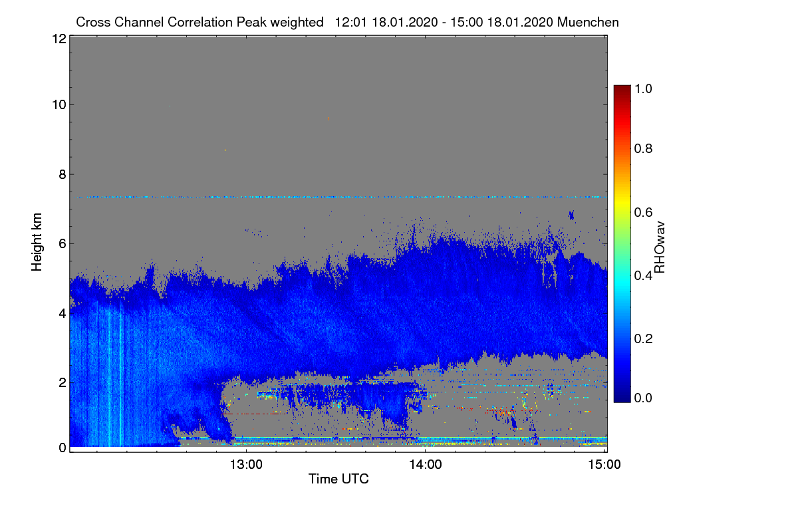798x532 pixels.
Task: Click the dark red top of the colorbar
Action: click(x=622, y=90)
